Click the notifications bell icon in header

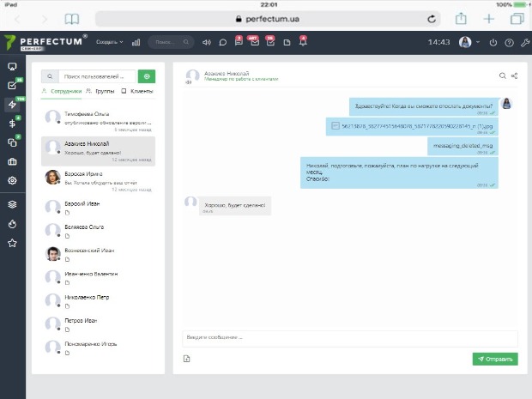[x=302, y=42]
